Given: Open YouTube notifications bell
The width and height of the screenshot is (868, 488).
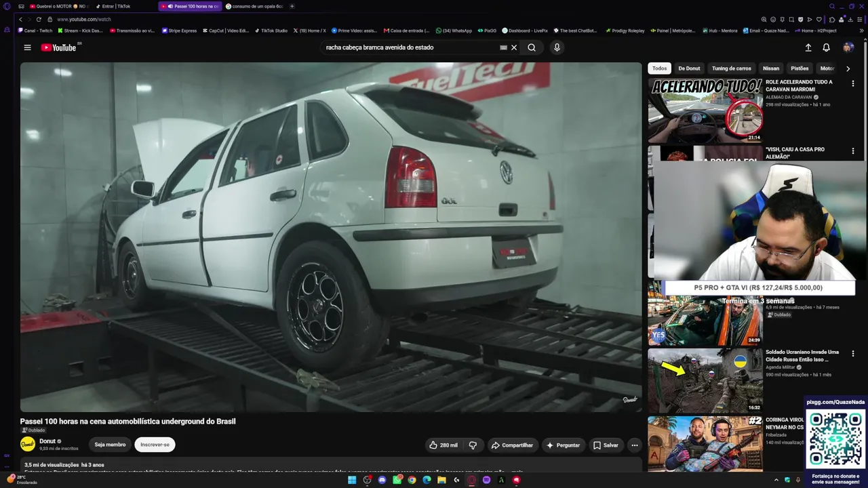Looking at the screenshot, I should click(x=826, y=47).
